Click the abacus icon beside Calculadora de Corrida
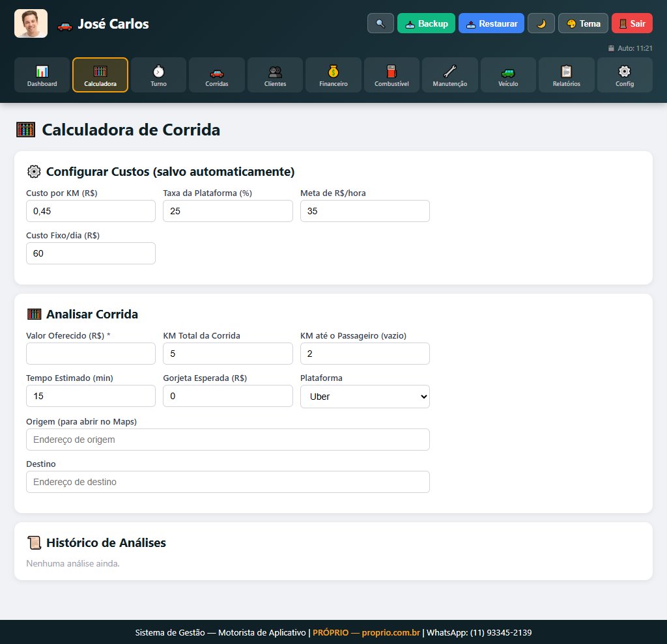 point(25,130)
